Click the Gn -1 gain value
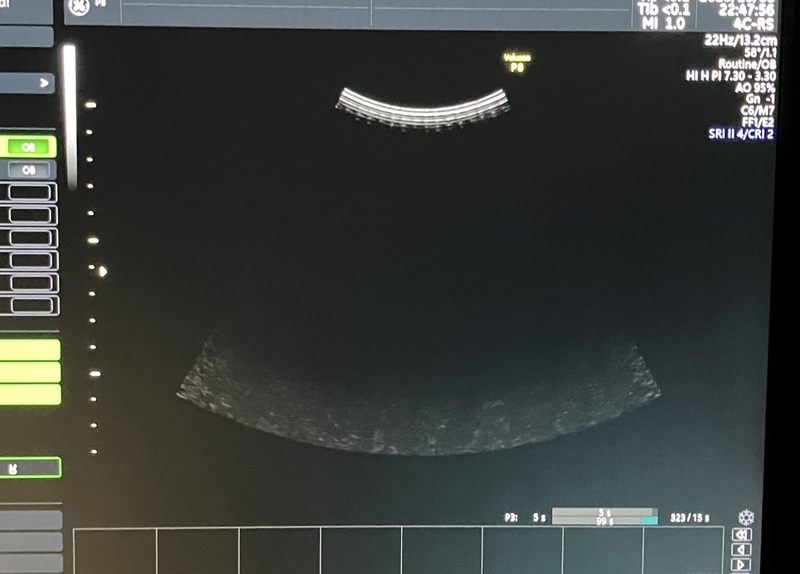The width and height of the screenshot is (800, 574). tap(759, 98)
